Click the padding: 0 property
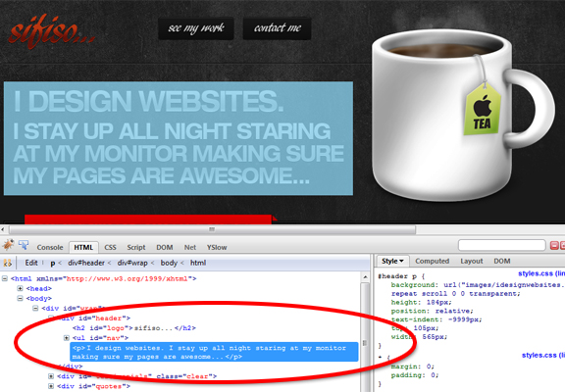 (415, 375)
